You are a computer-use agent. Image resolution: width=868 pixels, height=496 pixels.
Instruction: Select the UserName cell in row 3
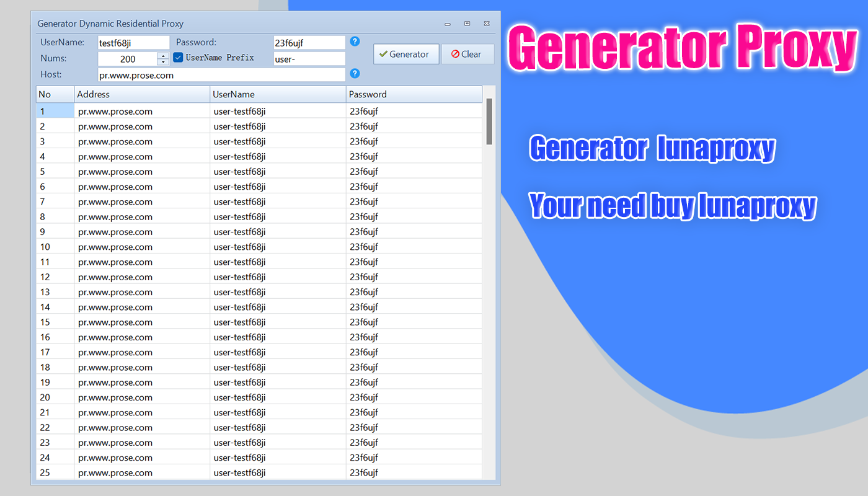[278, 141]
